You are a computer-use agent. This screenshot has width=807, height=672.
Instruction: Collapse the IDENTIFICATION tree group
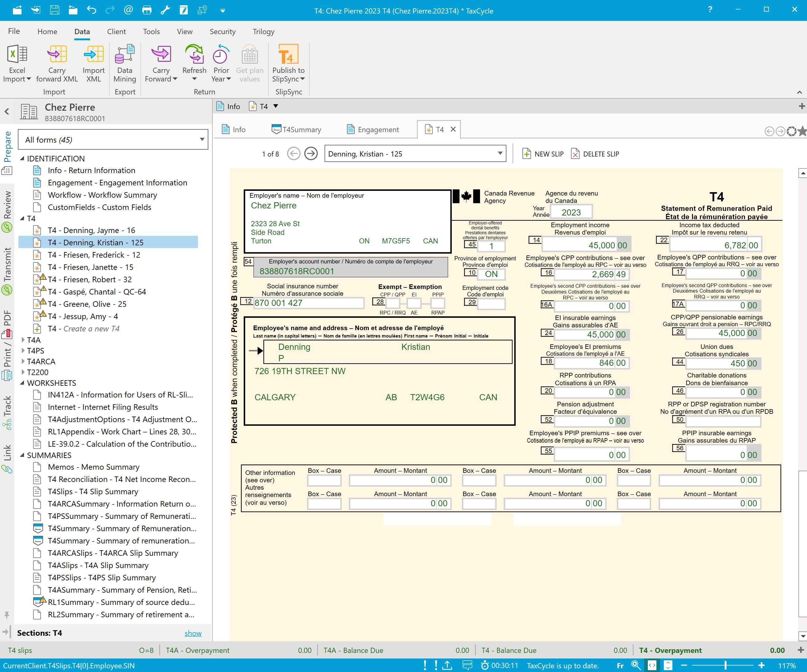click(22, 158)
